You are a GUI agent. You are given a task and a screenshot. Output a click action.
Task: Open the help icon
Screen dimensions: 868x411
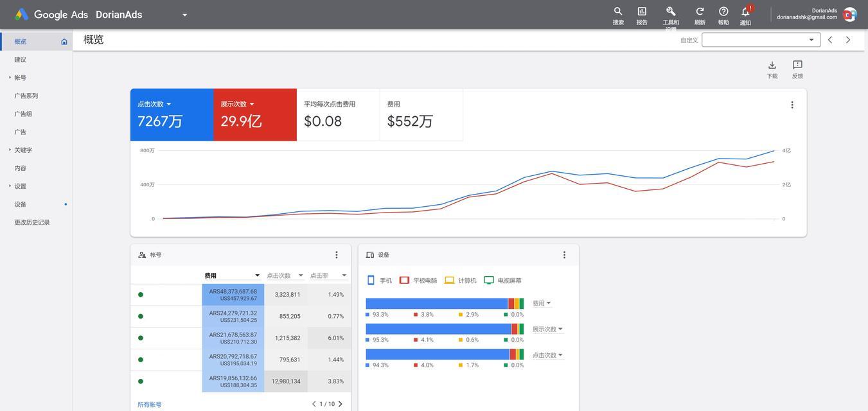pos(723,12)
